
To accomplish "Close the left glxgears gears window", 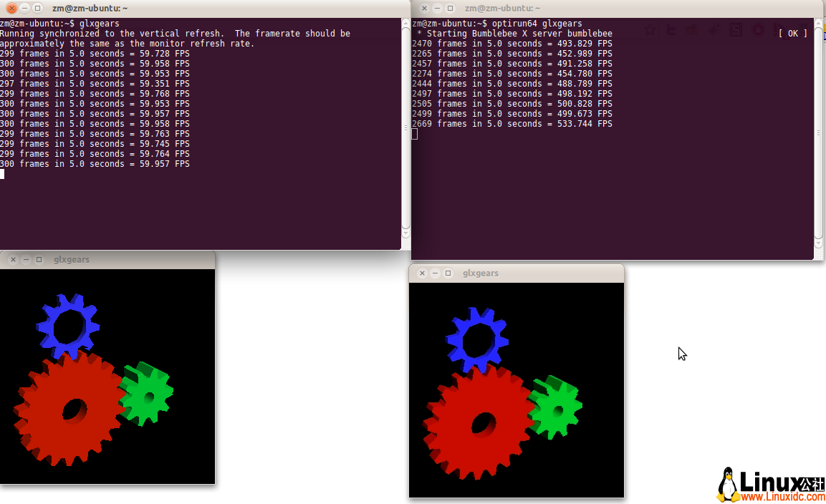I will pos(14,259).
